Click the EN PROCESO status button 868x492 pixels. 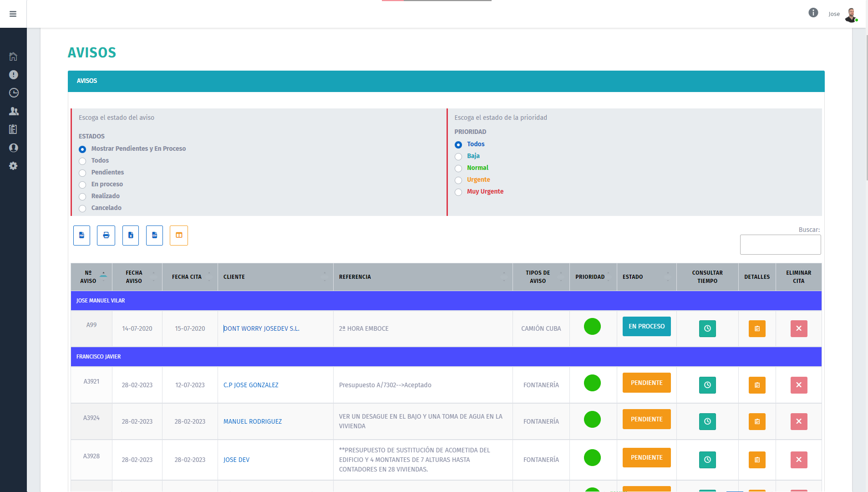tap(646, 326)
